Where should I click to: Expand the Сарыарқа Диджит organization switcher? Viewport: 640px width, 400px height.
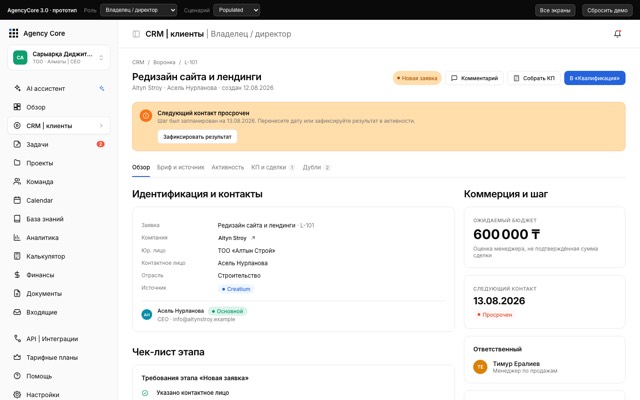coord(59,58)
